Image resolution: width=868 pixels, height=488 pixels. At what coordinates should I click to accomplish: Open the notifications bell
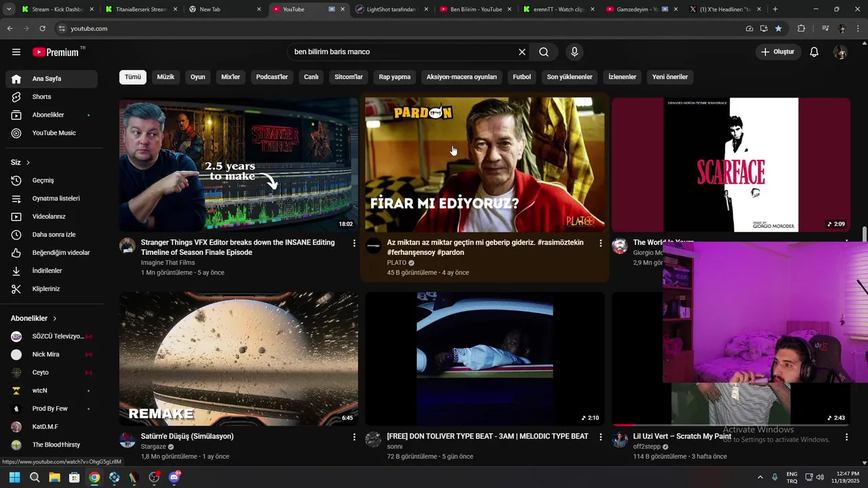coord(814,52)
